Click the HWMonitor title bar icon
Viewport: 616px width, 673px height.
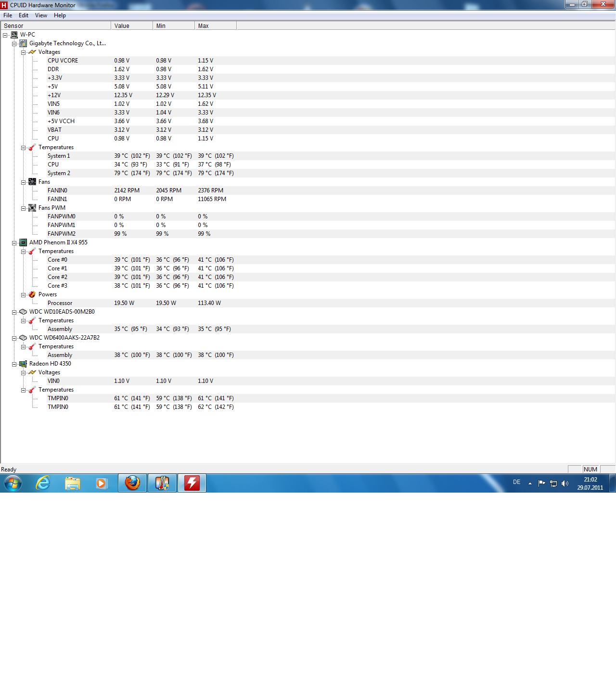4,5
